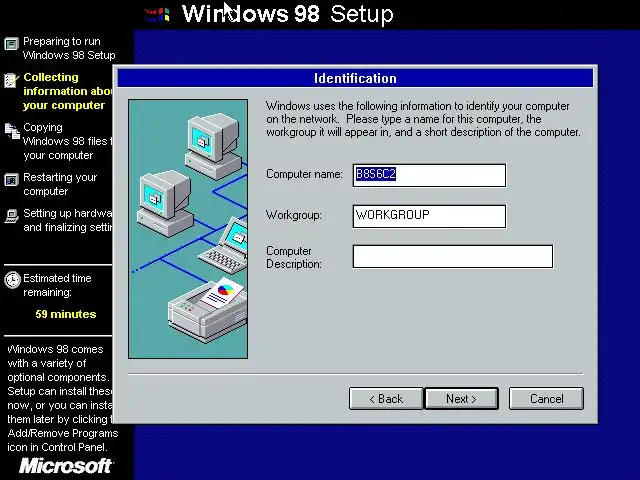
Task: Click 'Collecting information about your computer' step
Action: (68, 91)
